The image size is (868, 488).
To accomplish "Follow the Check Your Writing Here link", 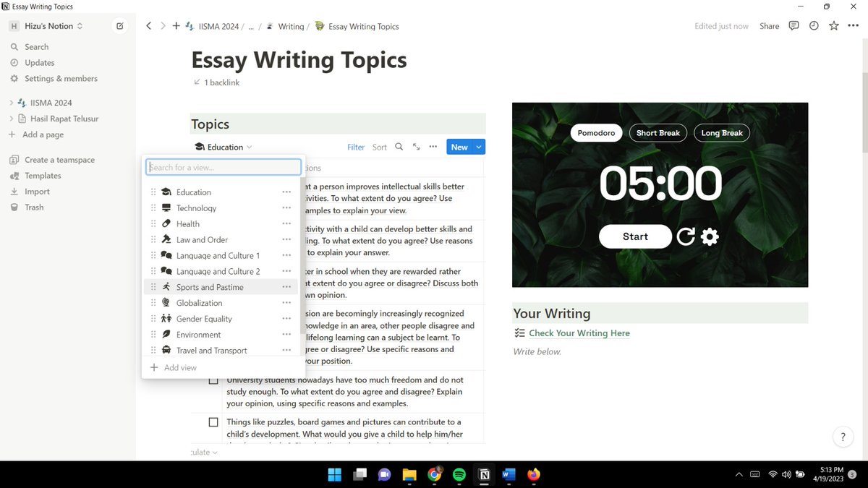I will click(x=579, y=333).
